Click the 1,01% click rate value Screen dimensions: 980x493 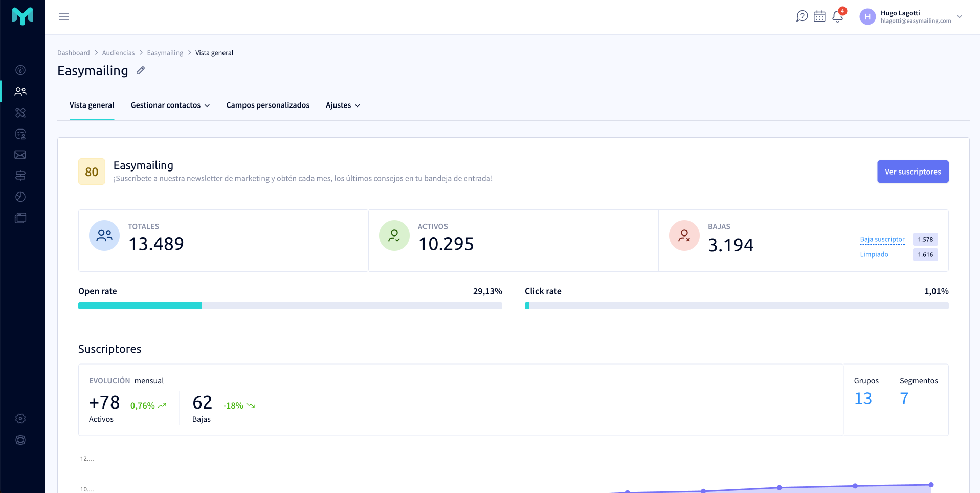937,291
